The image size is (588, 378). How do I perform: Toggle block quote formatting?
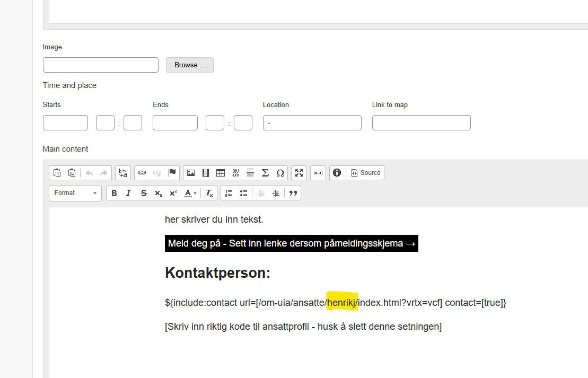pyautogui.click(x=293, y=193)
